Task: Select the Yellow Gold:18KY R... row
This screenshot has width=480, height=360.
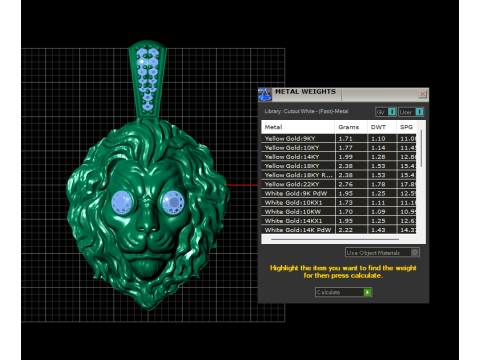Action: (339, 175)
